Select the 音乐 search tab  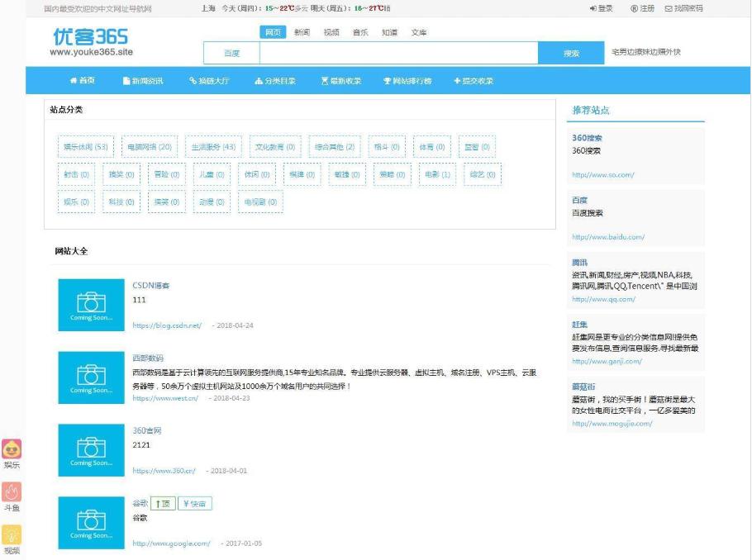[360, 32]
